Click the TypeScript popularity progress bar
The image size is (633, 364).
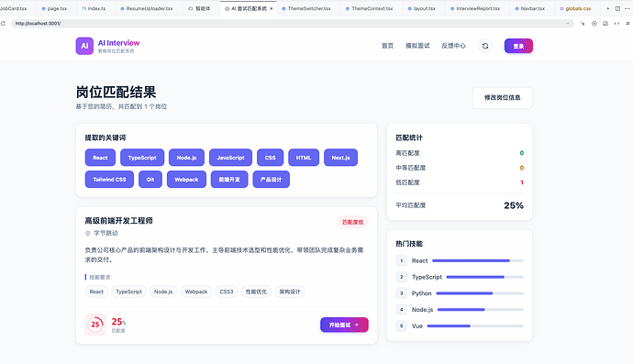pyautogui.click(x=485, y=277)
